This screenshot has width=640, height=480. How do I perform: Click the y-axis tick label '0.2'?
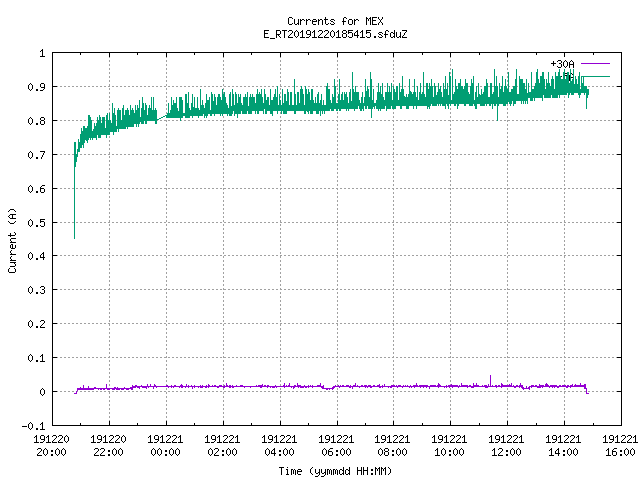[36, 324]
